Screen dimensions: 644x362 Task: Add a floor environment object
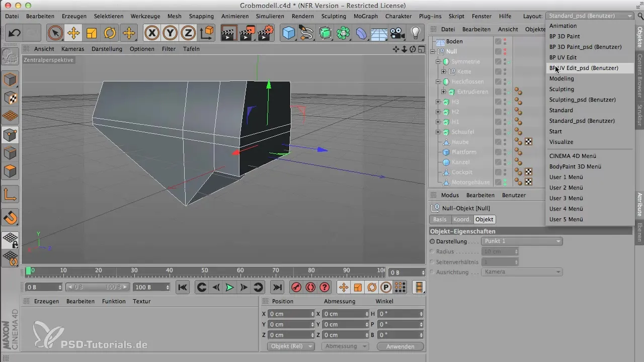point(379,33)
